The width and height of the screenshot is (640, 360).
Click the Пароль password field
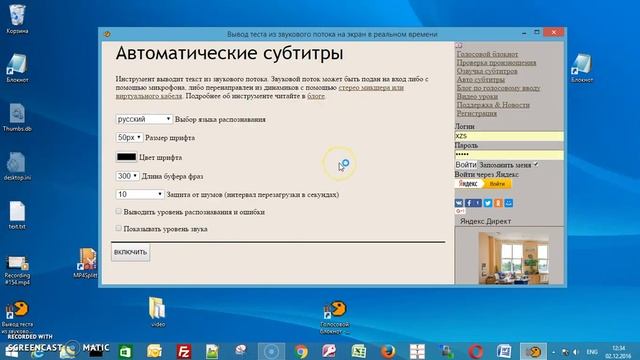coord(509,154)
